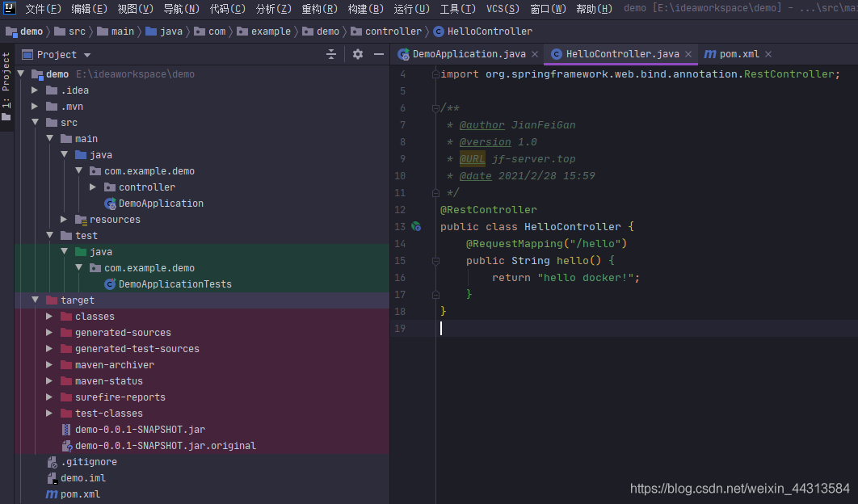The height and width of the screenshot is (504, 858).
Task: Expand the surefire-reports folder
Action: tap(50, 397)
